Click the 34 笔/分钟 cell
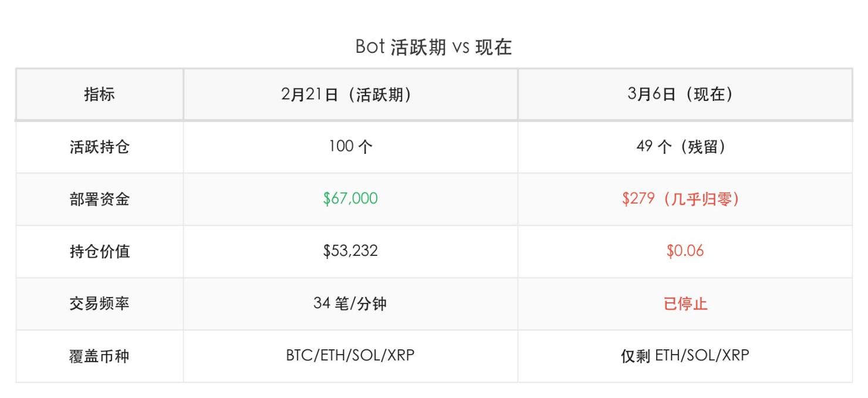The width and height of the screenshot is (868, 398). (x=350, y=303)
